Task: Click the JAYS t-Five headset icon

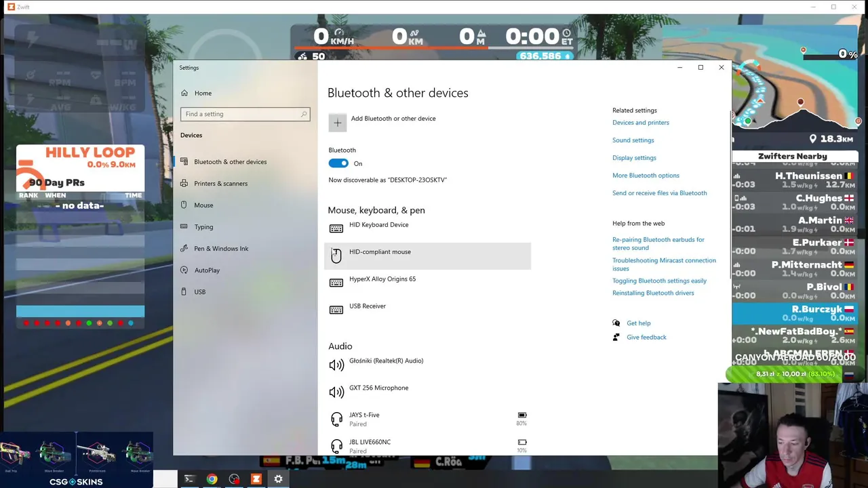Action: [x=336, y=420]
